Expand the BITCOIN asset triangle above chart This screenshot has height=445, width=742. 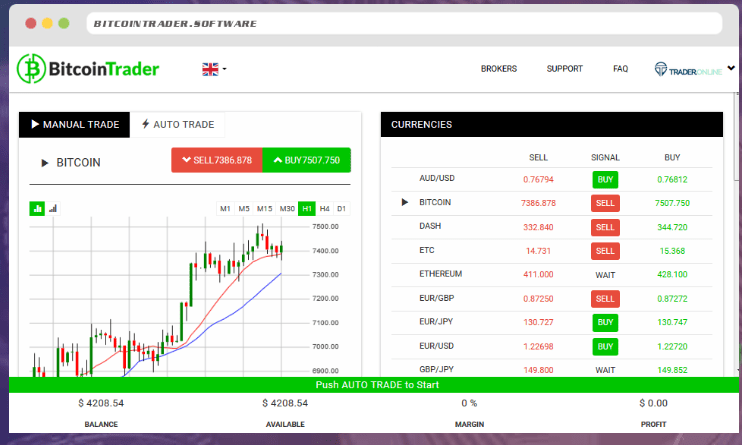click(45, 163)
